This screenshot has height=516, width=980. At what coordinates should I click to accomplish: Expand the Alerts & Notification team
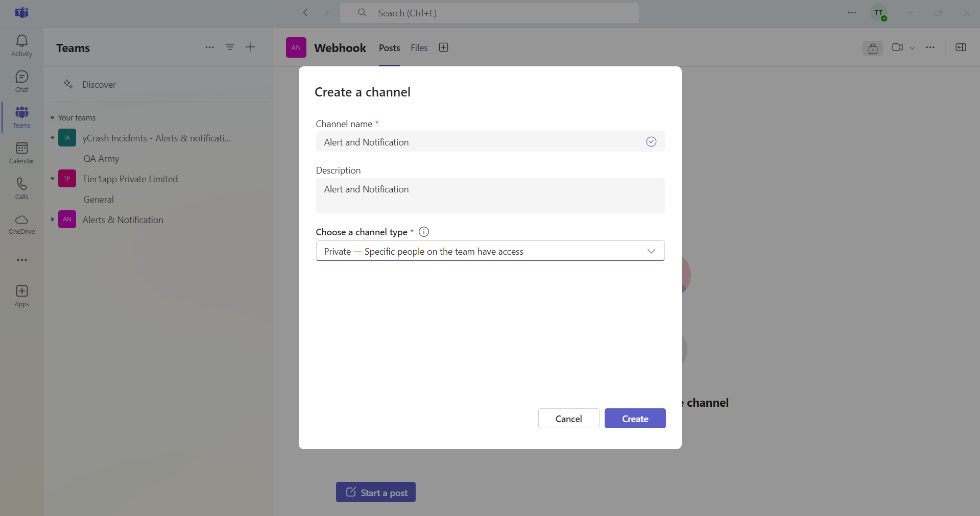point(52,219)
